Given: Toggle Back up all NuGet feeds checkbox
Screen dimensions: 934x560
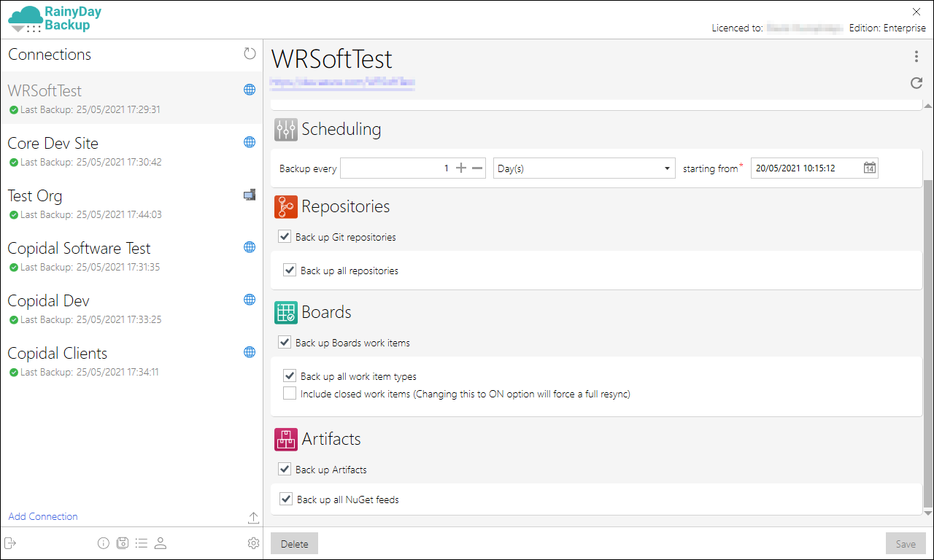Looking at the screenshot, I should point(286,499).
